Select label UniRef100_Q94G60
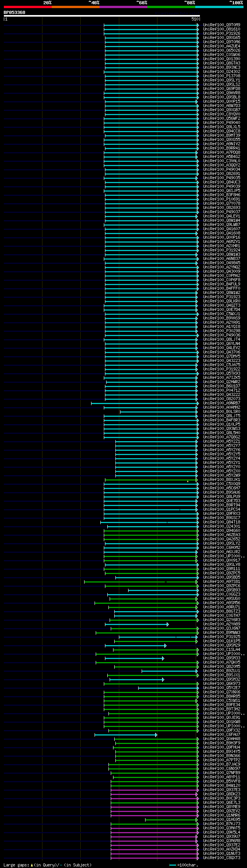Viewport: 247px width, 868px height. pos(222,531)
